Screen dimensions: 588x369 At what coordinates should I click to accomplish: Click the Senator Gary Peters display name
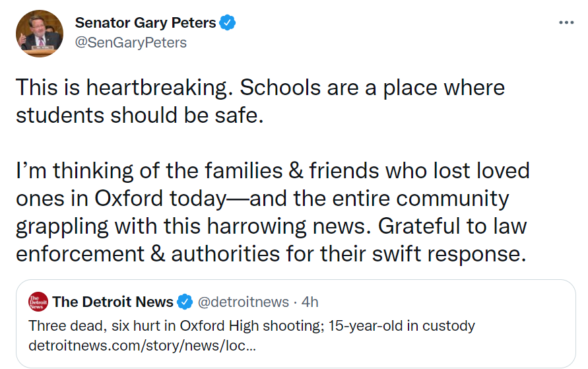tap(145, 22)
